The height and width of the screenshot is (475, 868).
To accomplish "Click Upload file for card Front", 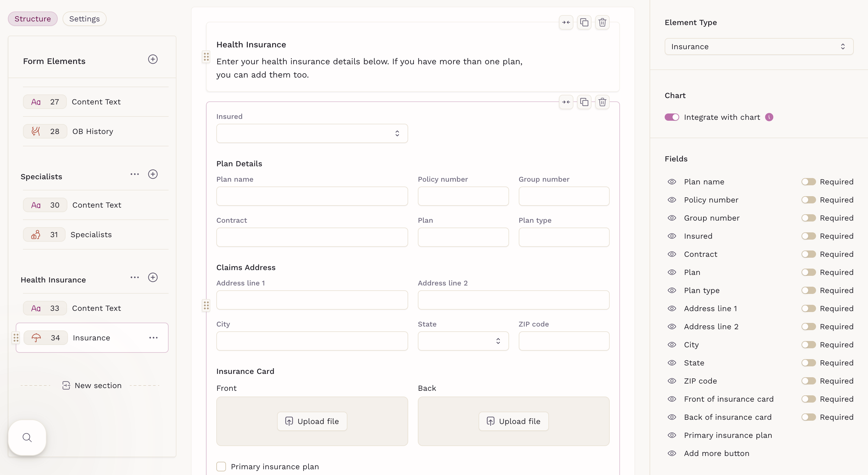I will pos(312,421).
